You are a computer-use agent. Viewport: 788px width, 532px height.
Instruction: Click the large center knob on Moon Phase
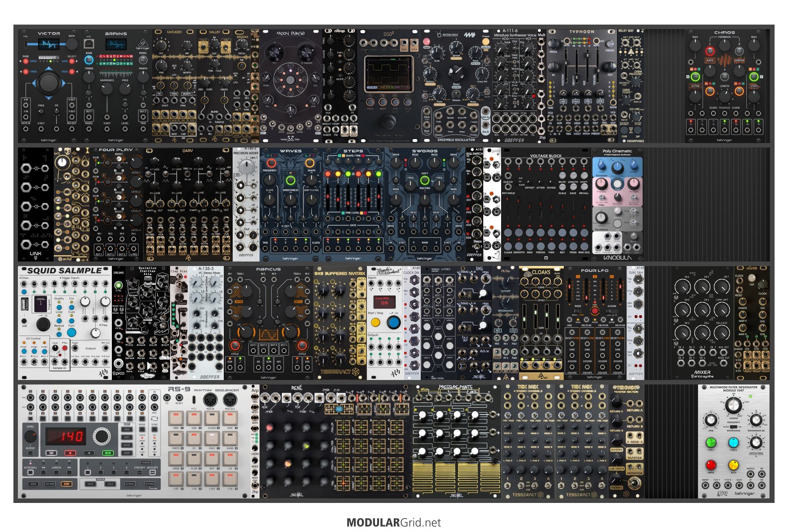click(290, 80)
